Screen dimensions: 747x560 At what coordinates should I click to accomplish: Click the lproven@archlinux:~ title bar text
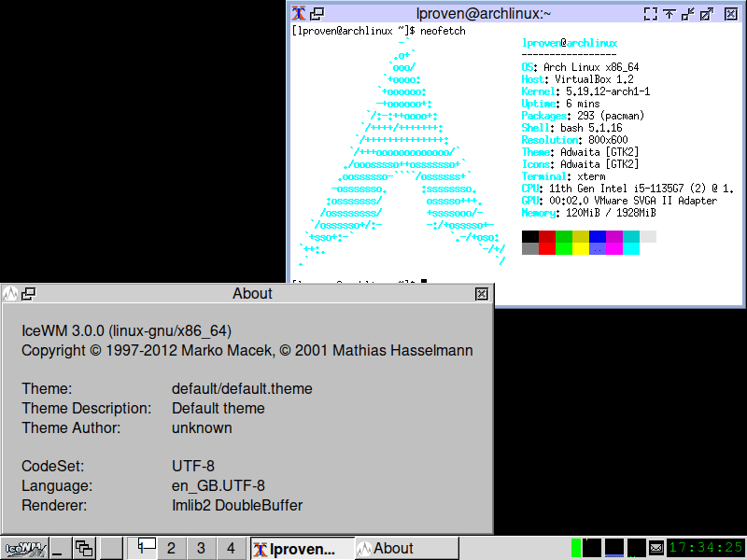coord(483,14)
